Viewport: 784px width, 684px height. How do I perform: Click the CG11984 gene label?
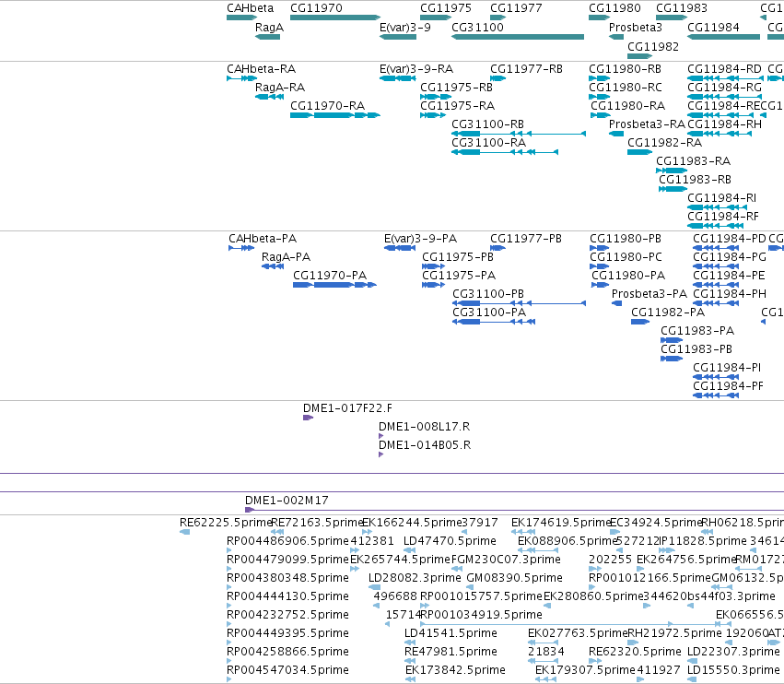tap(713, 28)
